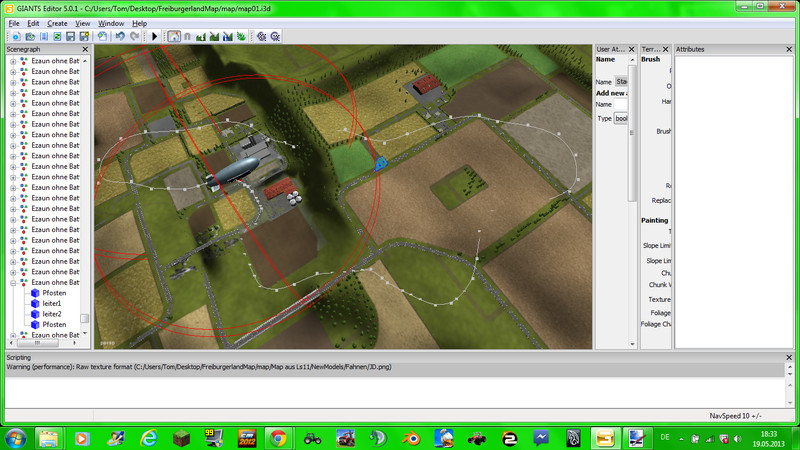Click the Redo arrow icon
Viewport: 800px width, 450px height.
[x=134, y=37]
